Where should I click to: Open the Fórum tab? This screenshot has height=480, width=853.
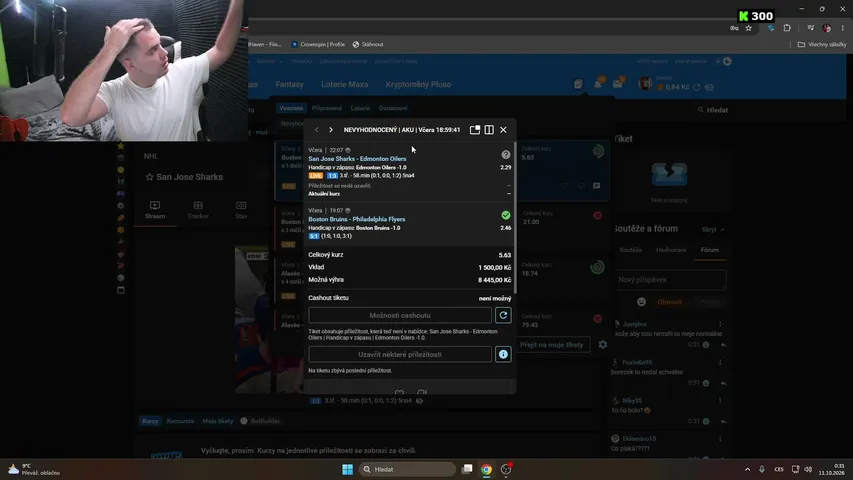[709, 250]
